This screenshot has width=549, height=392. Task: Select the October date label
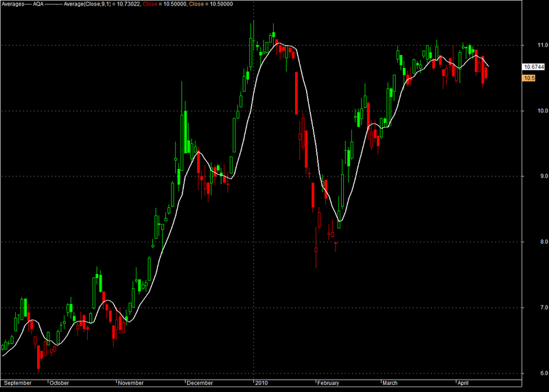pos(59,383)
